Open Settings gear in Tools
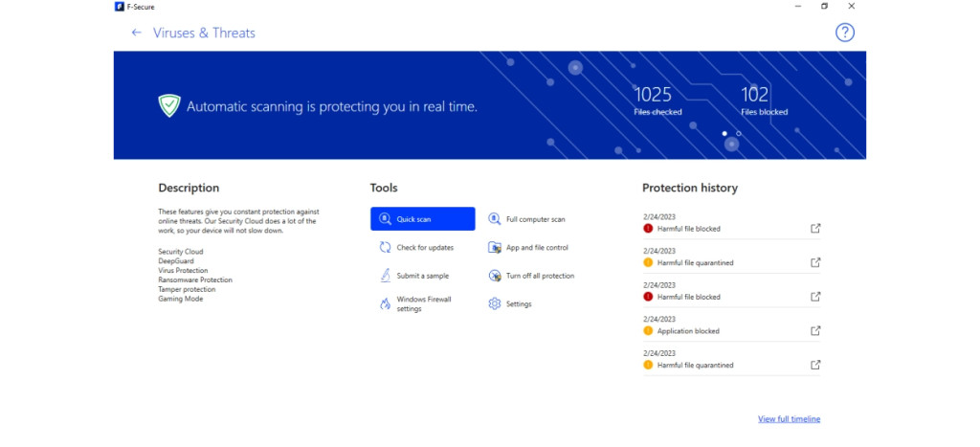Viewport: 980px width, 447px height. (x=495, y=303)
